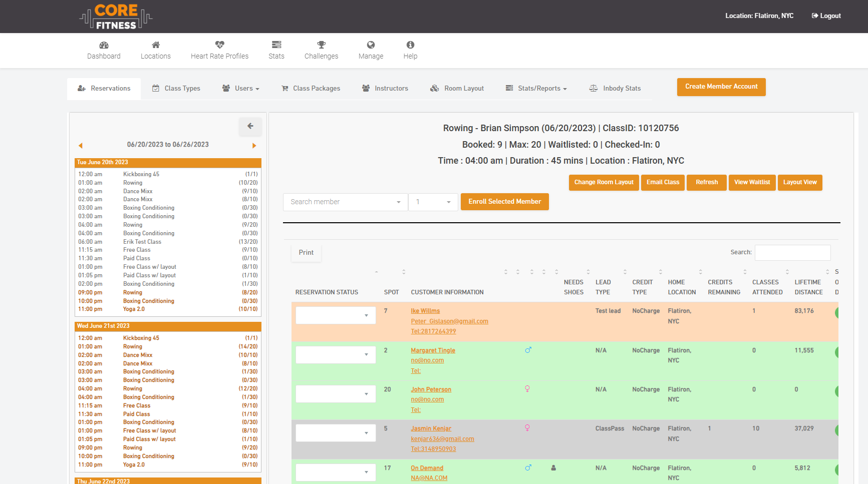Select Wed 12:00 am Kickboxing 45 class
Screen dimensions: 868x484
click(168, 338)
